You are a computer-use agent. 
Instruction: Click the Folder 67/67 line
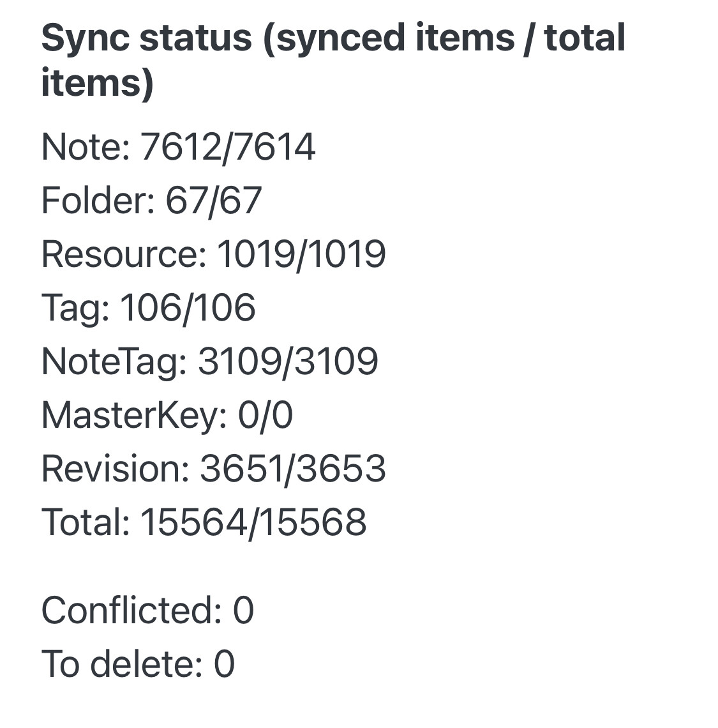pyautogui.click(x=152, y=200)
